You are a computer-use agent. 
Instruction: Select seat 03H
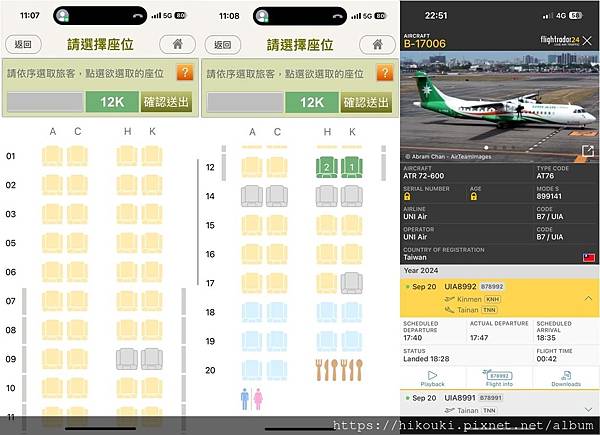point(127,214)
